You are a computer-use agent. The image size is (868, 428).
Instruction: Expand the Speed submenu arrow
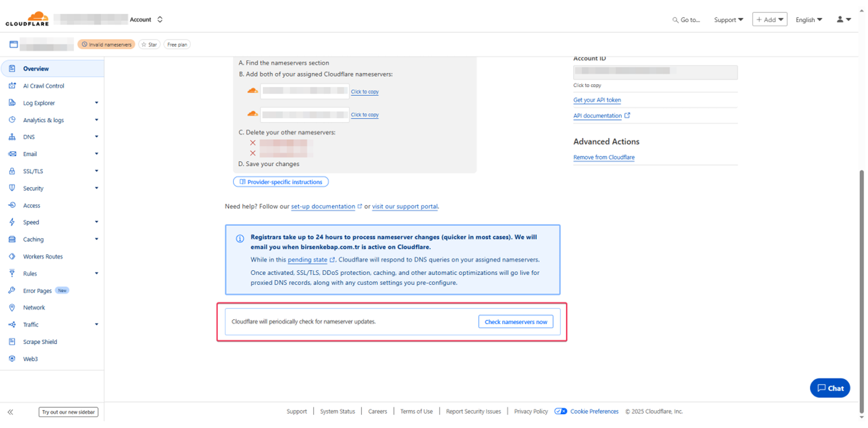[96, 222]
